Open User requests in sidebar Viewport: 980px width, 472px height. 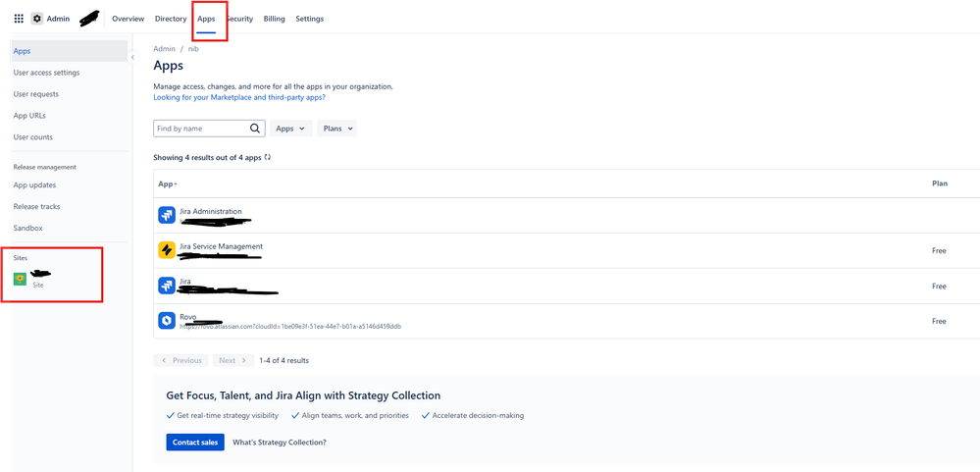[x=36, y=94]
